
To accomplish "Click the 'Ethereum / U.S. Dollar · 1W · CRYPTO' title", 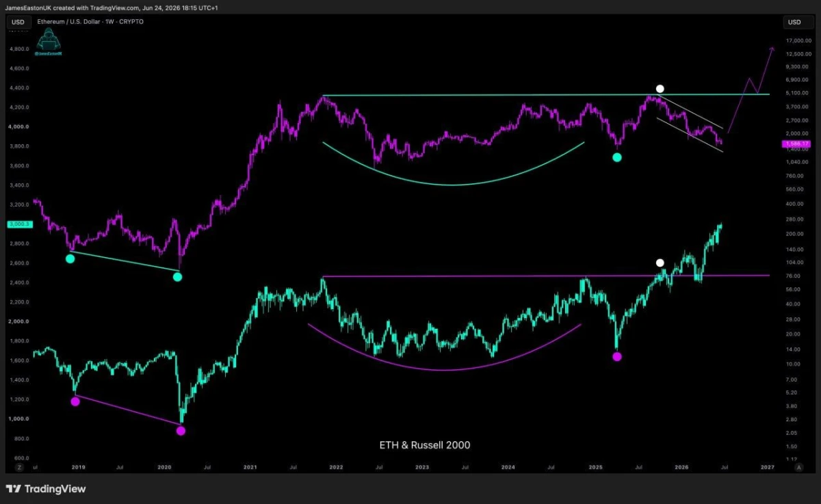I will point(90,22).
